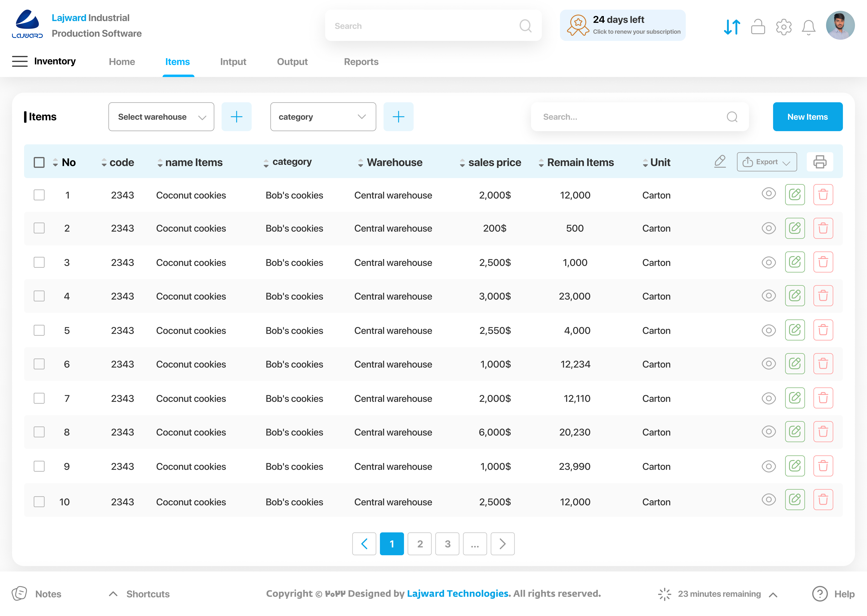This screenshot has width=867, height=616.
Task: Follow the Lajward Technologies link in footer
Action: [x=457, y=594]
